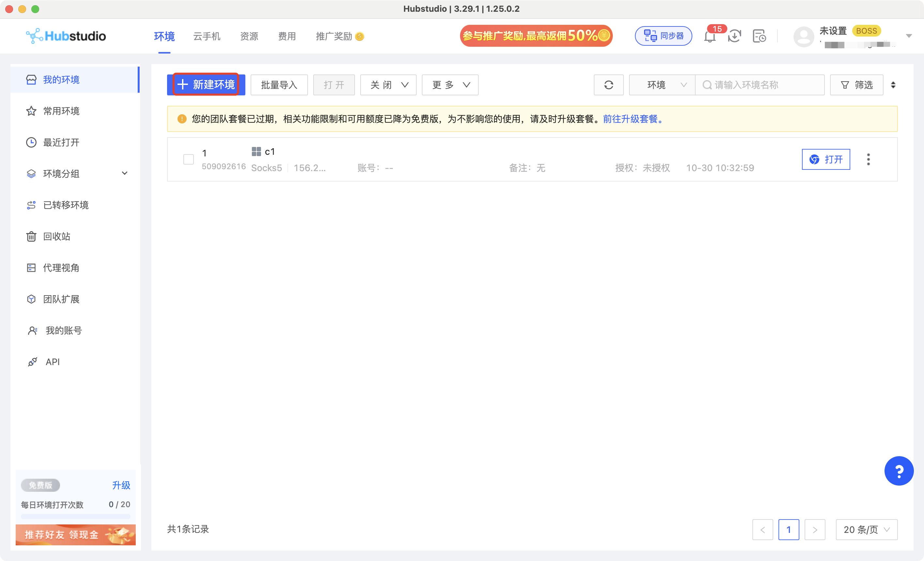Click the 推荐好友 领现金 banner
Image resolution: width=924 pixels, height=561 pixels.
pos(76,535)
